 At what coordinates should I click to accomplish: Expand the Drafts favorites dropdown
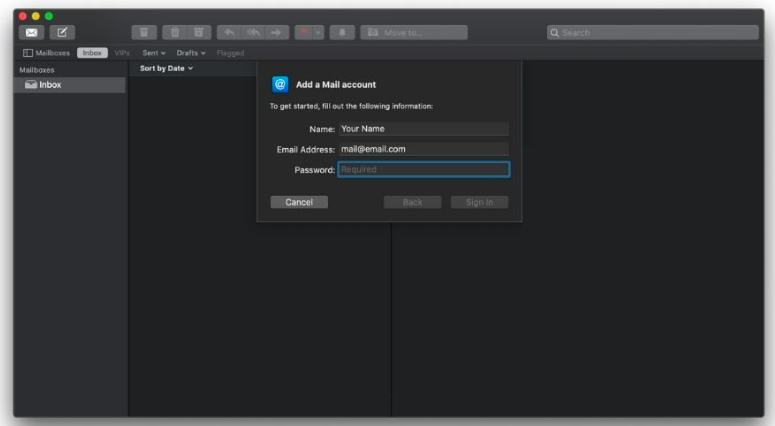(x=191, y=53)
